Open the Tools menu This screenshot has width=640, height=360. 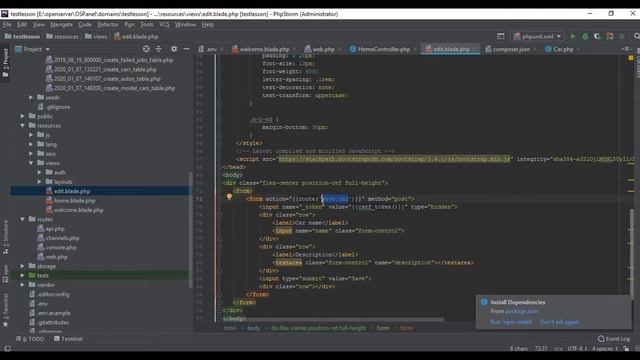click(147, 24)
